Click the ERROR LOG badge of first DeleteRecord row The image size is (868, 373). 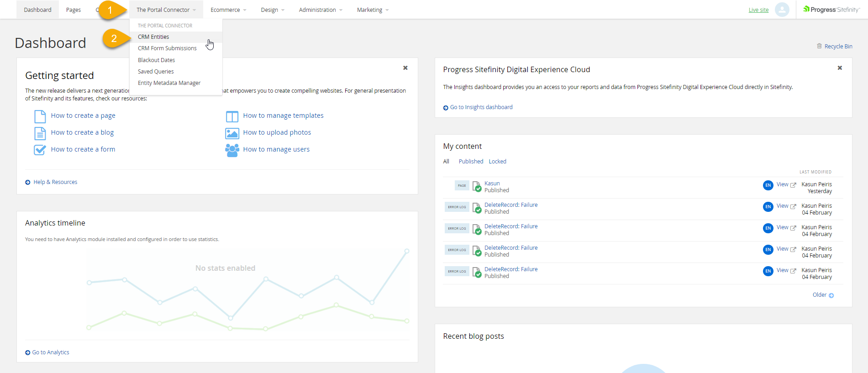coord(457,207)
